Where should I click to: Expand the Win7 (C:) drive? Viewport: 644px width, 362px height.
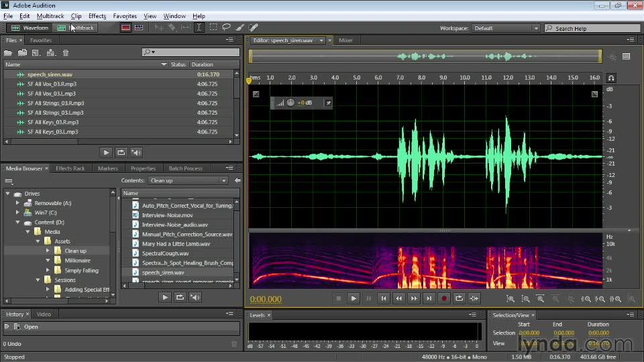17,213
